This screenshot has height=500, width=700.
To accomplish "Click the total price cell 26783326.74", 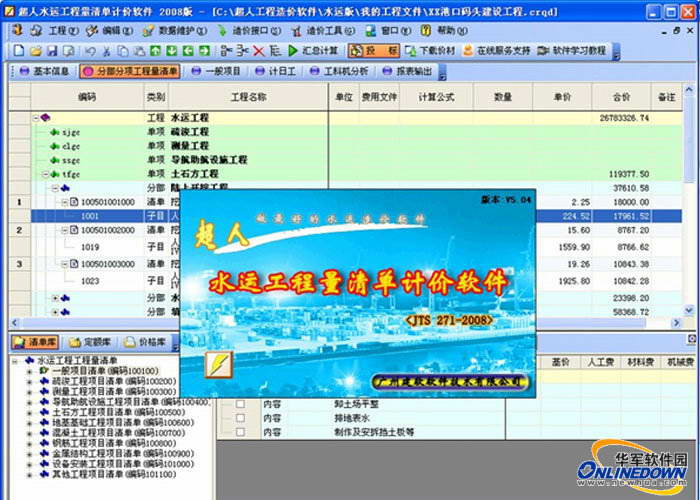I will tap(621, 118).
